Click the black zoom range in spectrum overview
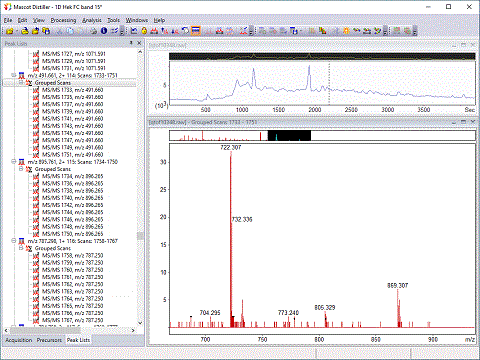Viewport: 480px width, 360px height. (x=289, y=135)
